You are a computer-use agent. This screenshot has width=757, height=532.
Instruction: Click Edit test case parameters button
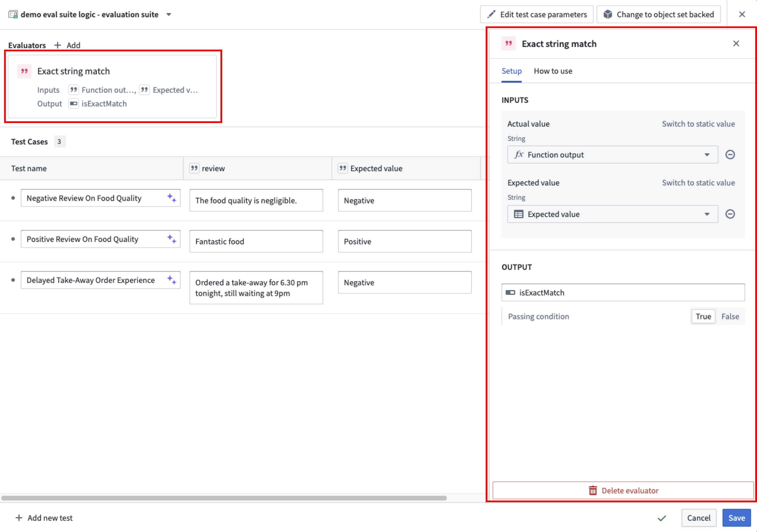pyautogui.click(x=537, y=15)
